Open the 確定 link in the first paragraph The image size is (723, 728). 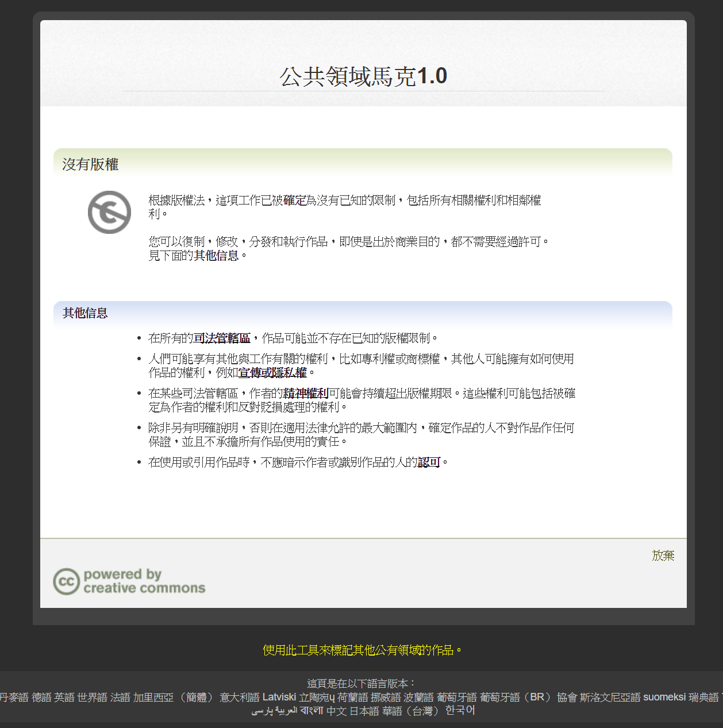tap(294, 201)
